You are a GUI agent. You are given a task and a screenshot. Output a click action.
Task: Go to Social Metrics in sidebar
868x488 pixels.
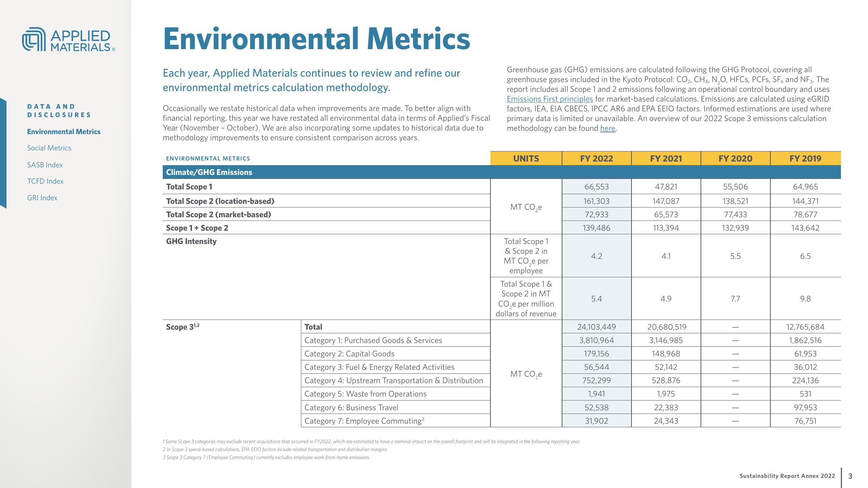(x=49, y=148)
